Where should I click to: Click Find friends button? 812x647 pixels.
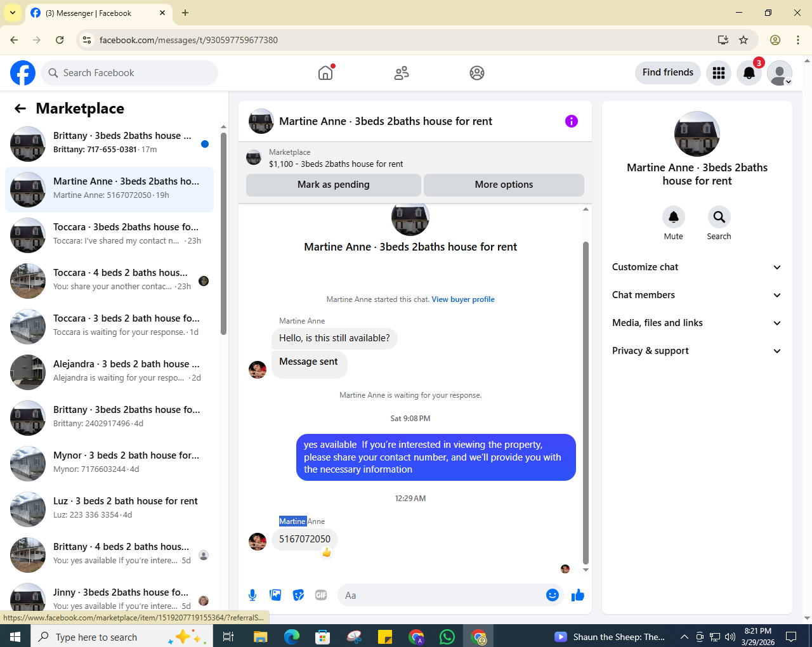click(668, 72)
